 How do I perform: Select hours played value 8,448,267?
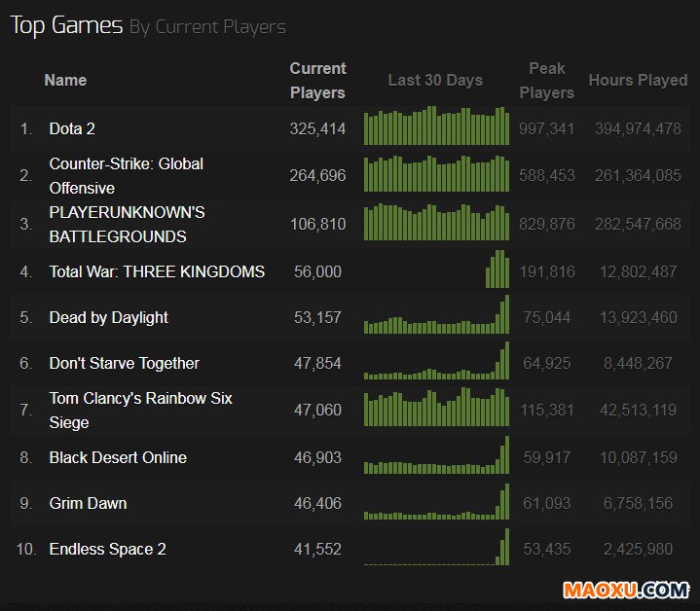tap(638, 363)
